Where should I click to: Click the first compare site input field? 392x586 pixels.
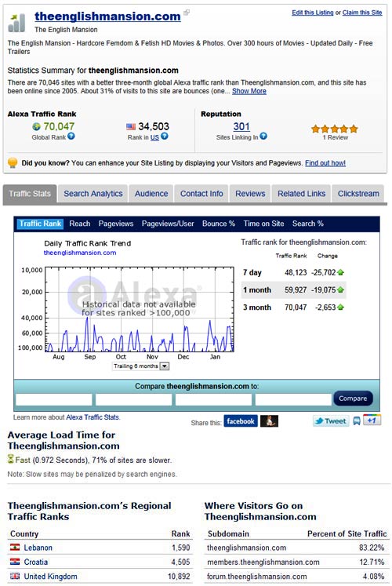(x=54, y=399)
